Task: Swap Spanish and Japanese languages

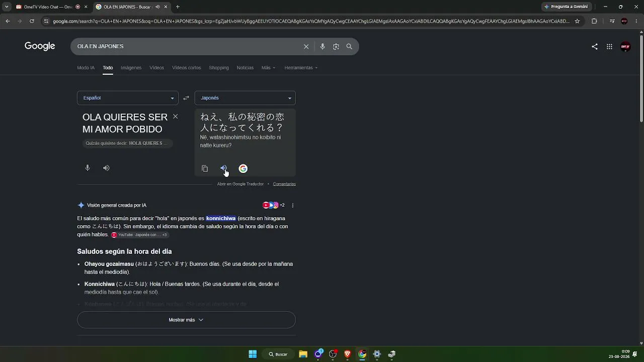Action: (x=186, y=98)
